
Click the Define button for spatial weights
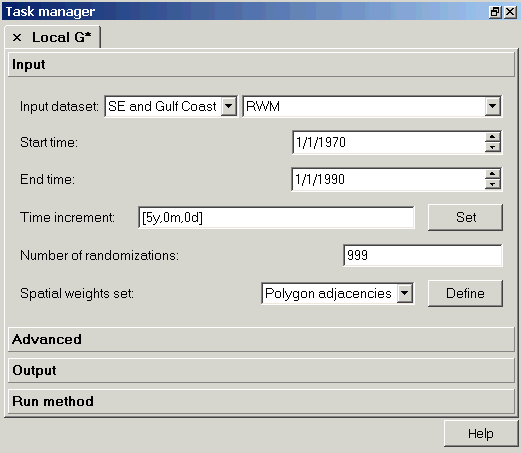pyautogui.click(x=465, y=293)
